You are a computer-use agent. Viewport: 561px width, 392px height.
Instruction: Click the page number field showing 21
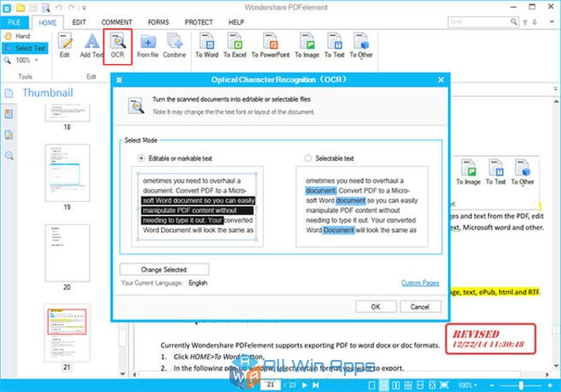pyautogui.click(x=271, y=385)
